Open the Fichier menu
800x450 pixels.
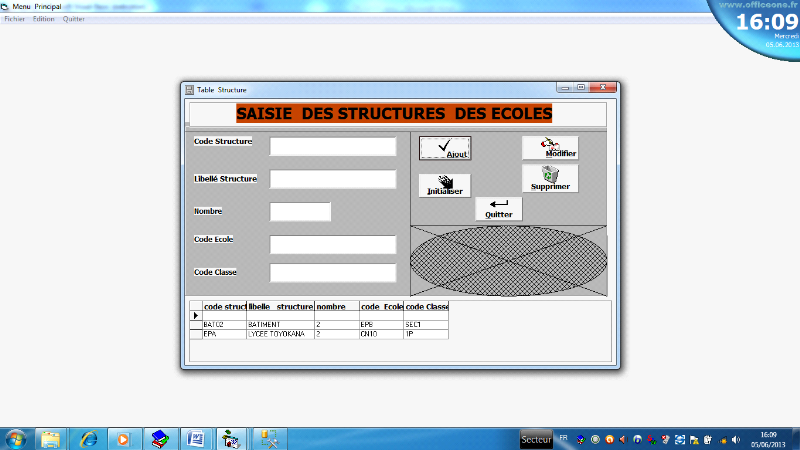coord(14,19)
